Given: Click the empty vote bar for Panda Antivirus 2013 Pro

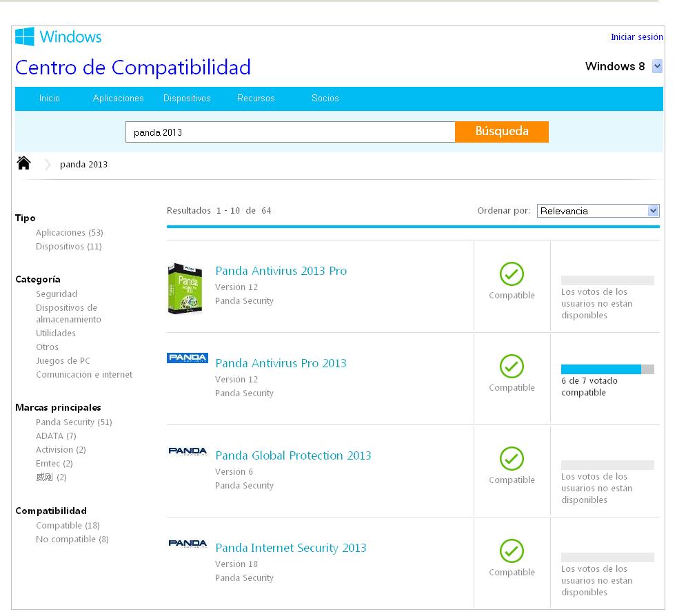Looking at the screenshot, I should 607,280.
